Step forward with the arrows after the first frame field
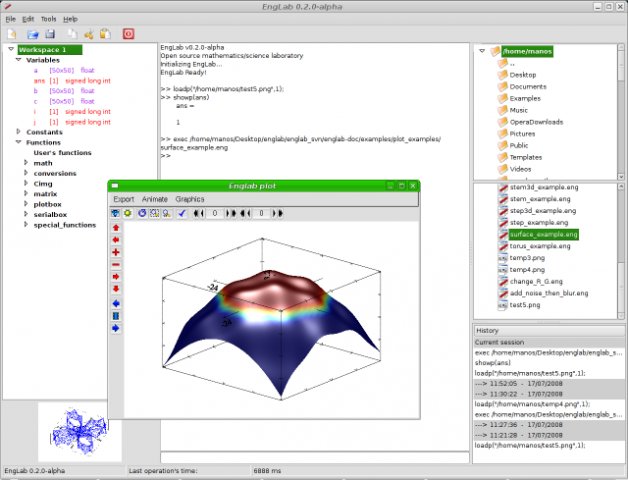The width and height of the screenshot is (628, 480). tap(231, 214)
